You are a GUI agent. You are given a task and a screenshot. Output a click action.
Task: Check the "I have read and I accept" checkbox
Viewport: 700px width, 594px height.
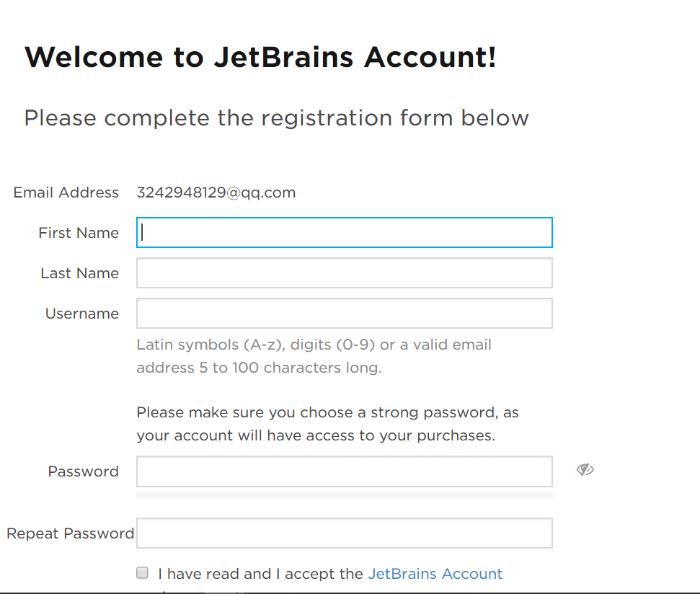[143, 572]
